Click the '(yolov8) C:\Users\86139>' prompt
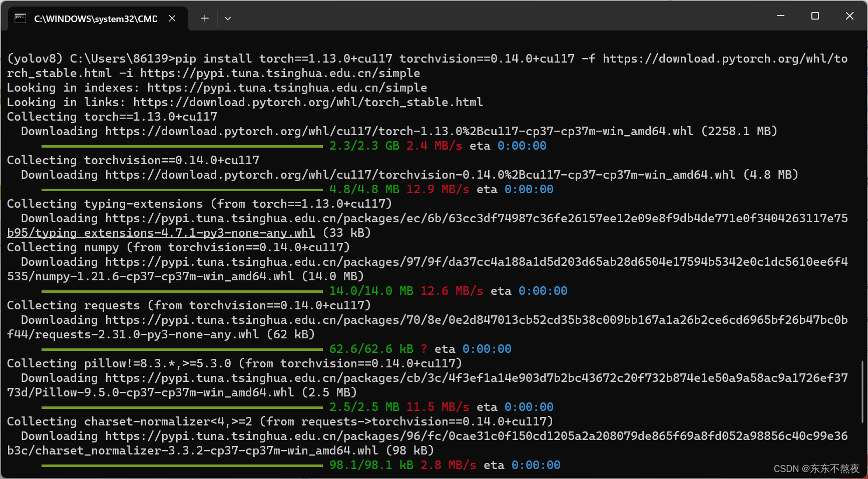This screenshot has height=479, width=868. pos(91,59)
